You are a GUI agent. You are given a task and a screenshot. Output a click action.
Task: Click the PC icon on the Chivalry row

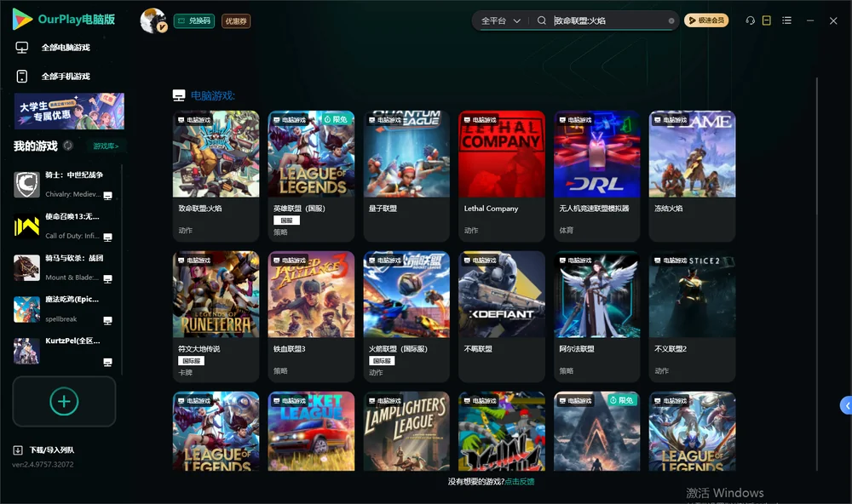[x=107, y=196]
